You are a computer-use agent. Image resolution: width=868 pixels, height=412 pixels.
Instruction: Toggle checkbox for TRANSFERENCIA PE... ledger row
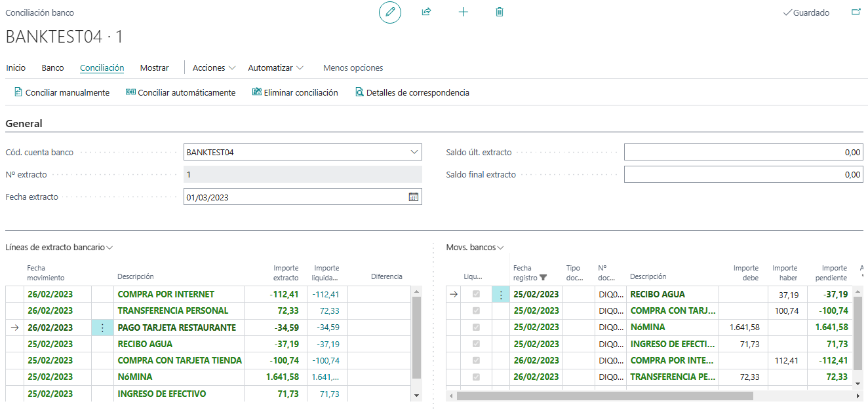[x=476, y=377]
